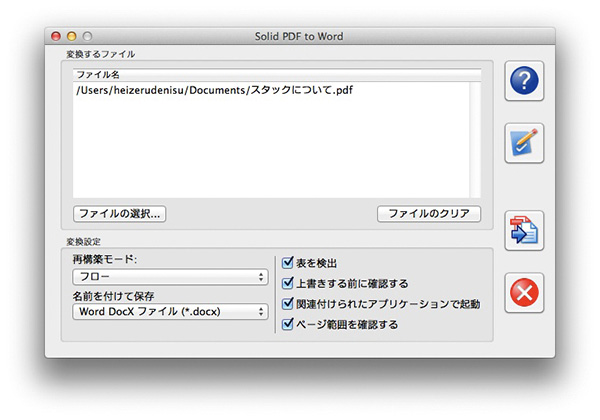This screenshot has width=600, height=420.
Task: Click the red X cancel icon
Action: point(525,293)
